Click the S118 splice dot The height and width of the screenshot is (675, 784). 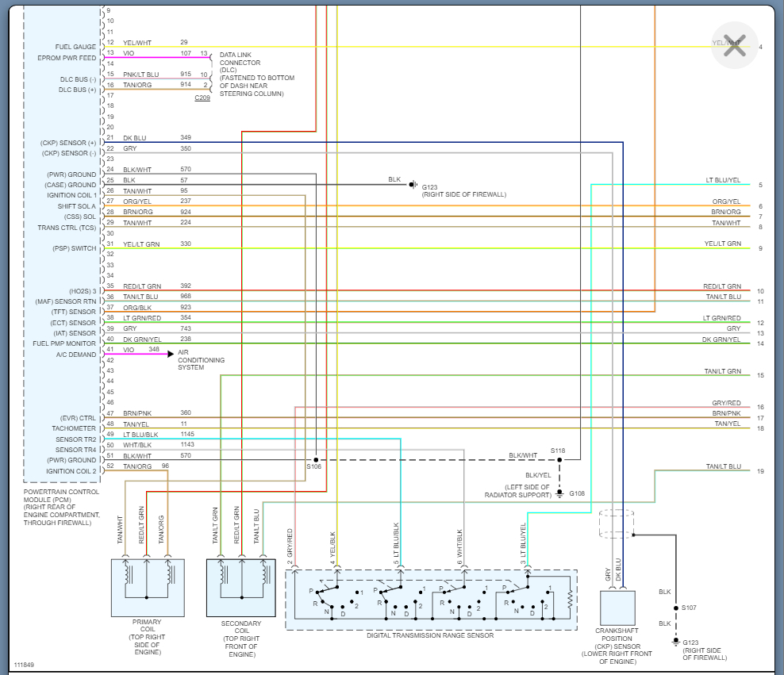click(x=559, y=460)
